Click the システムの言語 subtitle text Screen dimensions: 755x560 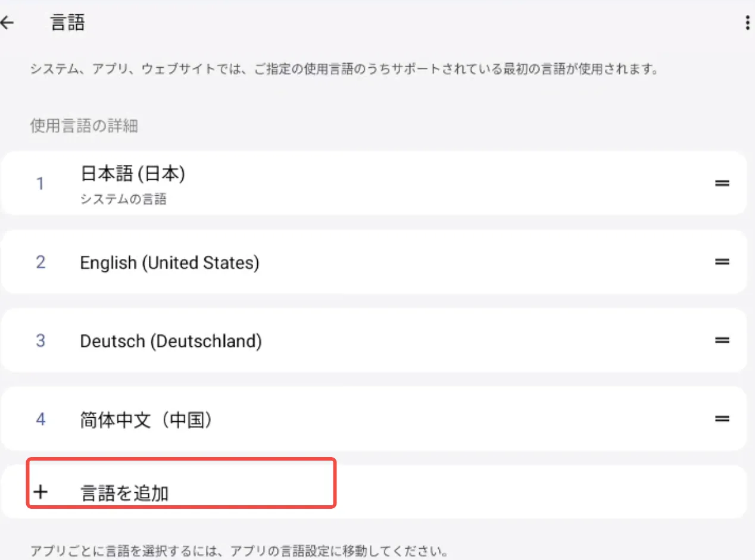coord(123,199)
